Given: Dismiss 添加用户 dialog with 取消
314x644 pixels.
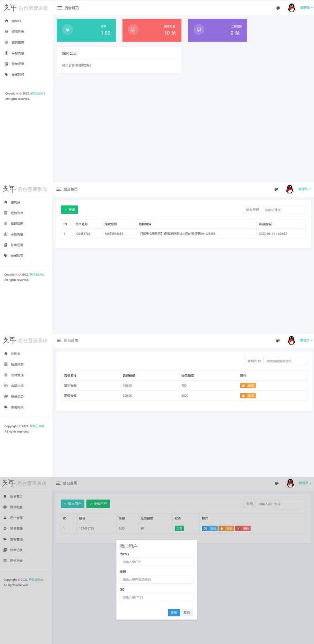Looking at the screenshot, I should [187, 613].
